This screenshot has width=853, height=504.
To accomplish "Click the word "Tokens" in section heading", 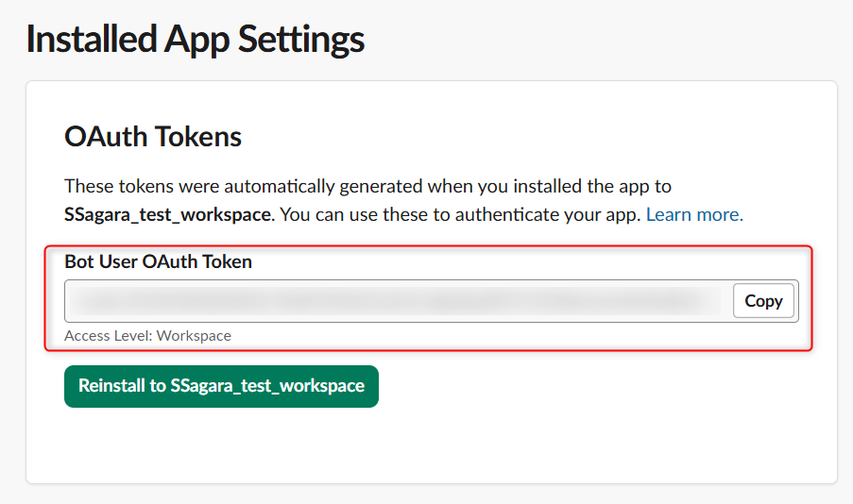I will 196,137.
